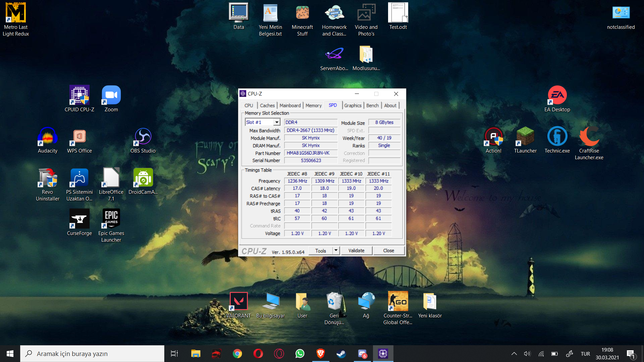
Task: Open Counter-Strike Global Offensive shortcut
Action: [x=397, y=301]
